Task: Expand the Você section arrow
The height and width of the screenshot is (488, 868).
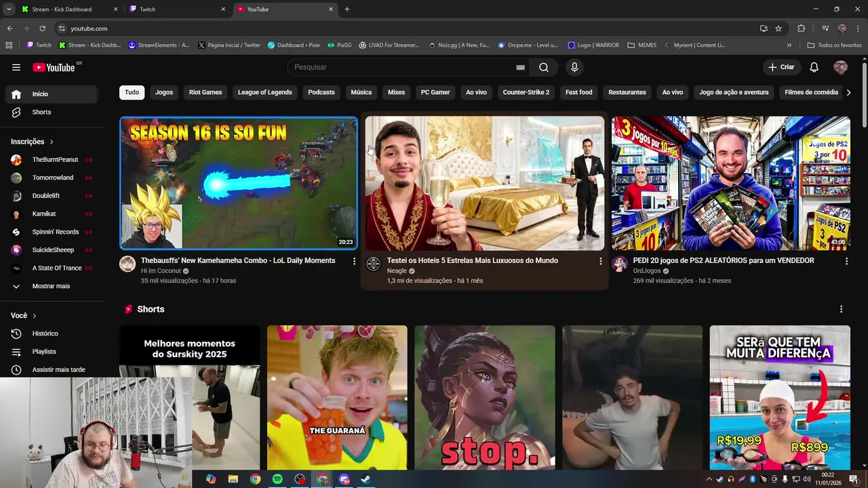Action: pyautogui.click(x=35, y=316)
